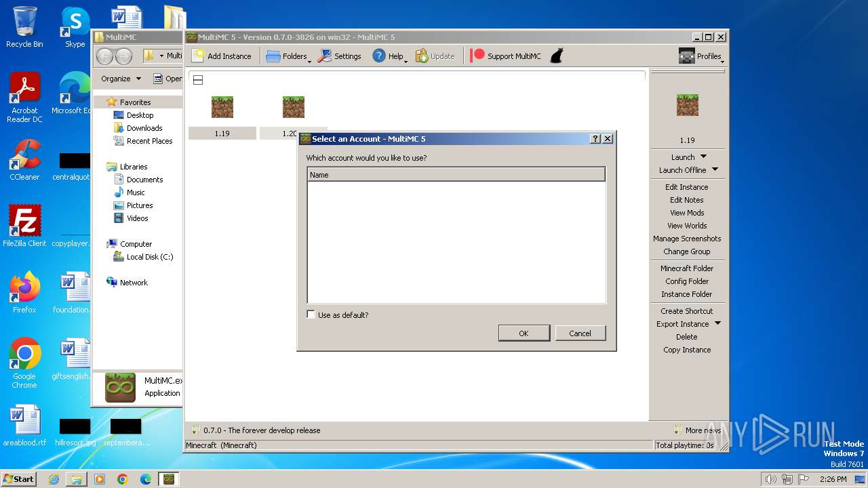Click the empty account list area
868x488 pixels.
tap(456, 242)
